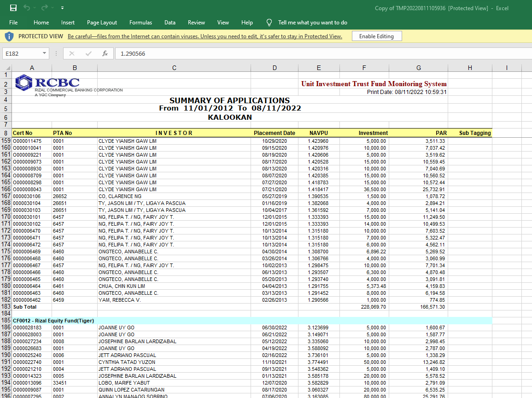532x398 pixels.
Task: Click the Insert Function fx icon
Action: (105, 53)
